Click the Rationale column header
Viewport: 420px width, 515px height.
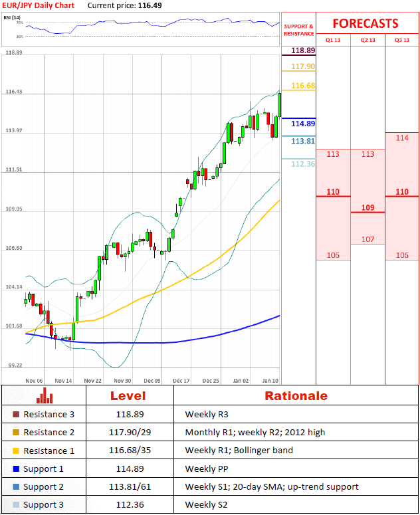296,396
